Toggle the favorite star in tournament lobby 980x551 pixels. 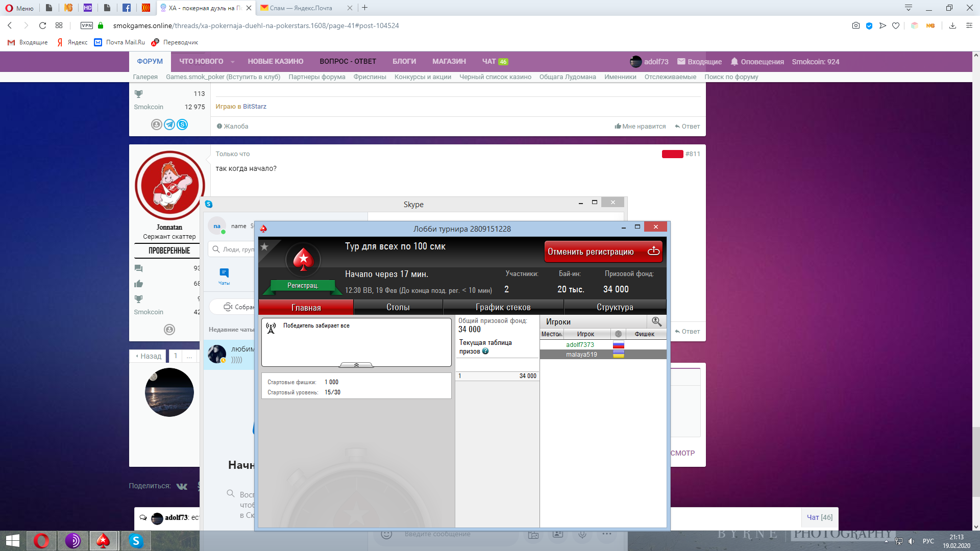(x=264, y=247)
